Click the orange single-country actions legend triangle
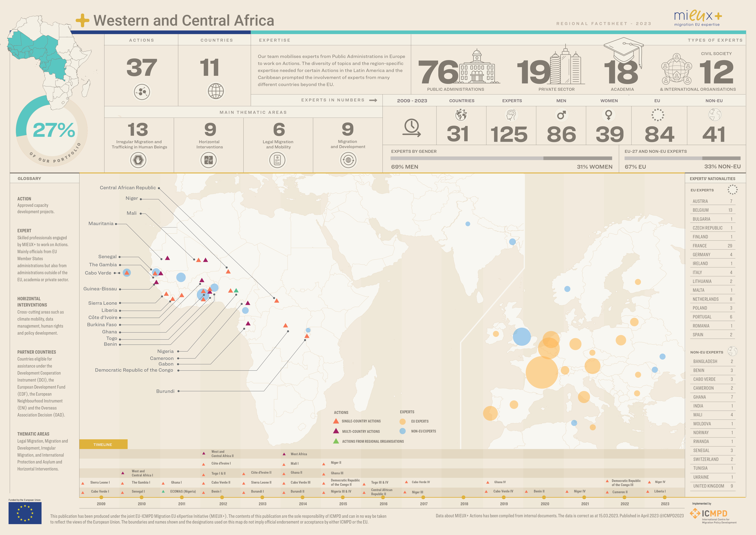Screen dimensions: 756x535 [336, 421]
